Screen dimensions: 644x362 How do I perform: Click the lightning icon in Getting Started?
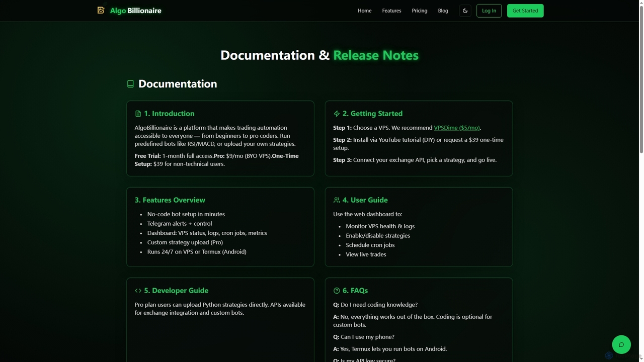[x=337, y=114]
